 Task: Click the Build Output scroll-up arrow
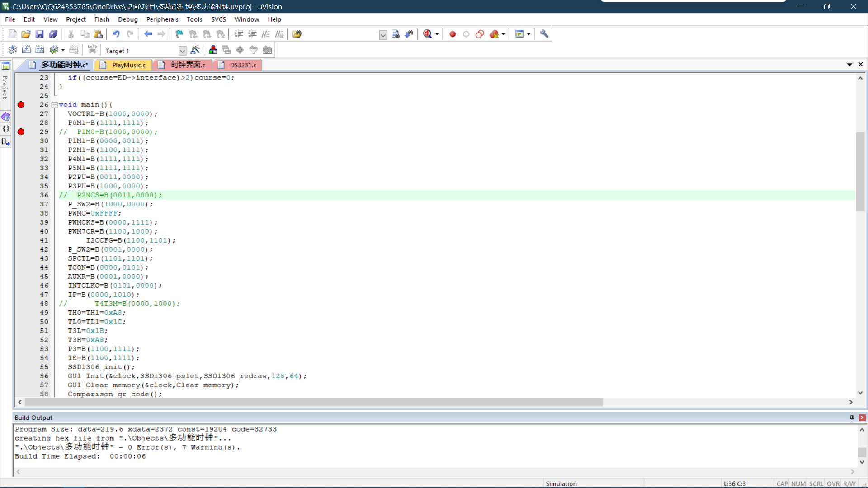click(x=862, y=430)
